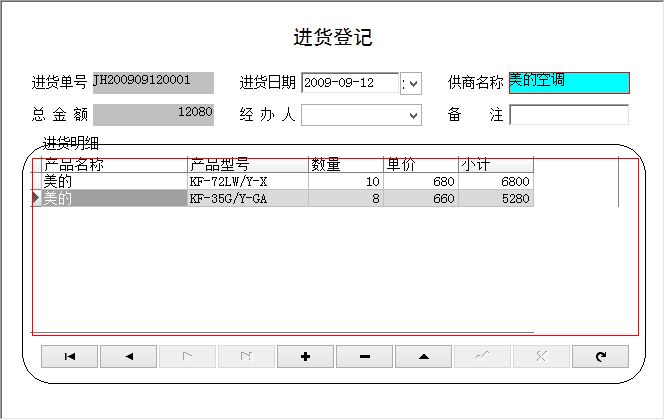This screenshot has height=420, width=665.
Task: Select highlighted 美的 cell in KF-35G/Y-GA row
Action: coord(115,199)
